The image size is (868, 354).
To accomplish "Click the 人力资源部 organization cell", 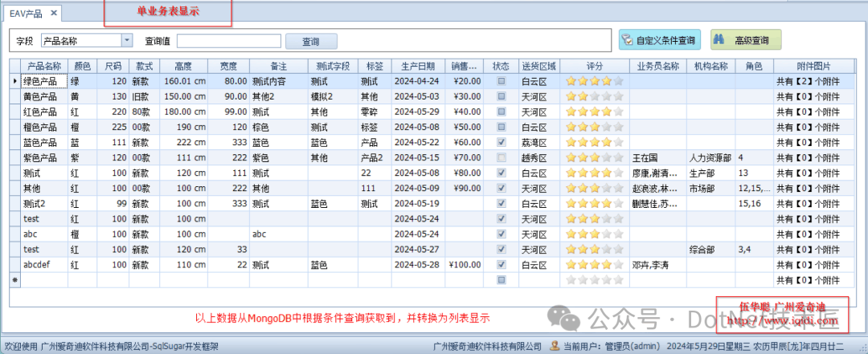I will tap(711, 157).
